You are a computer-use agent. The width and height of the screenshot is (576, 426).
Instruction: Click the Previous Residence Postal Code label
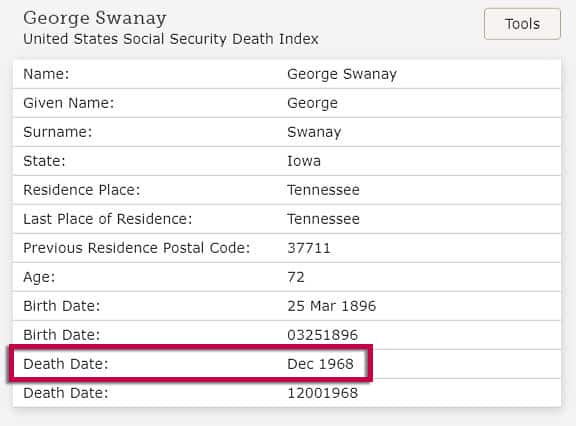(137, 248)
